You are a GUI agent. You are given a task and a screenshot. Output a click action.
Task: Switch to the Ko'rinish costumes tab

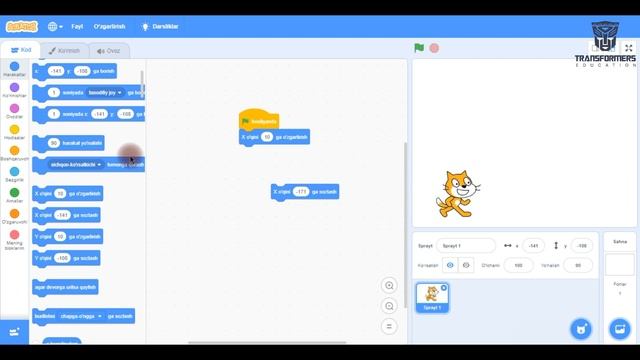point(64,51)
